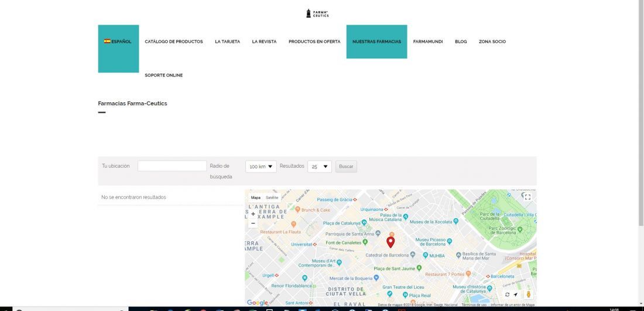Open the Museu d'Història de Catalunya marker
This screenshot has width=644, height=311.
(489, 288)
